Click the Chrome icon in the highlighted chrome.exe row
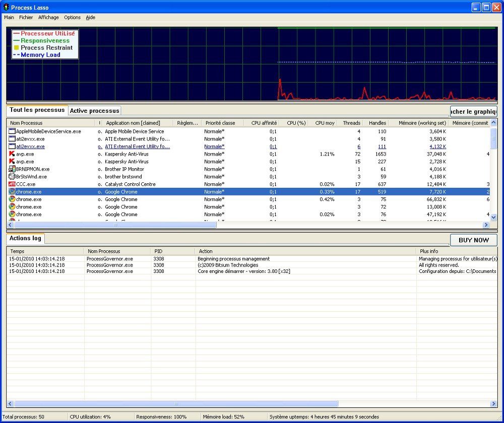The width and height of the screenshot is (504, 423). coord(12,191)
